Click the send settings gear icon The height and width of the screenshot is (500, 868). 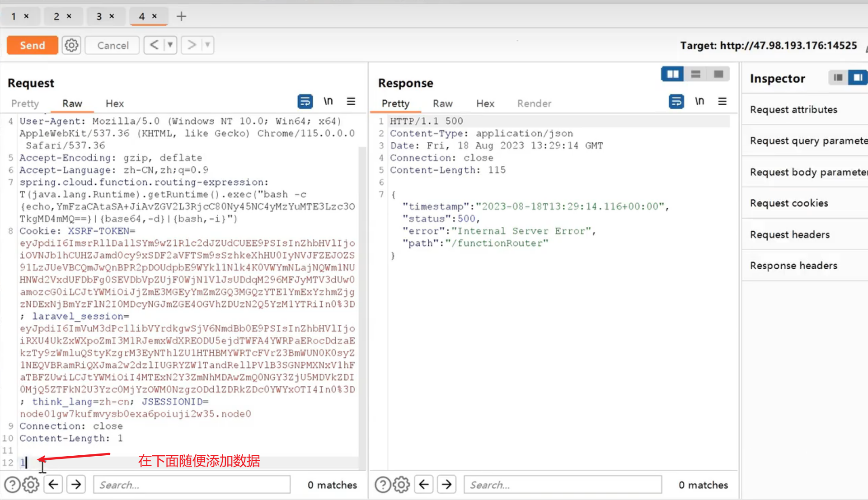click(x=71, y=45)
